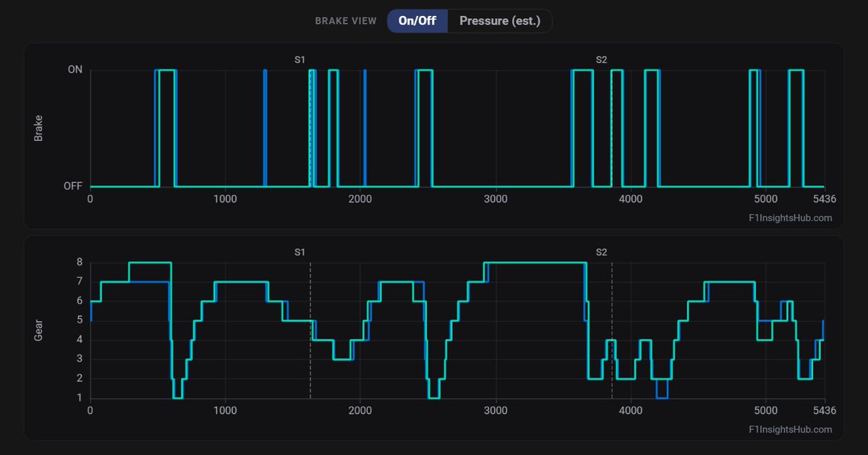Click distance 1000 on Brake chart axis
Screen dimensions: 868x455
225,198
